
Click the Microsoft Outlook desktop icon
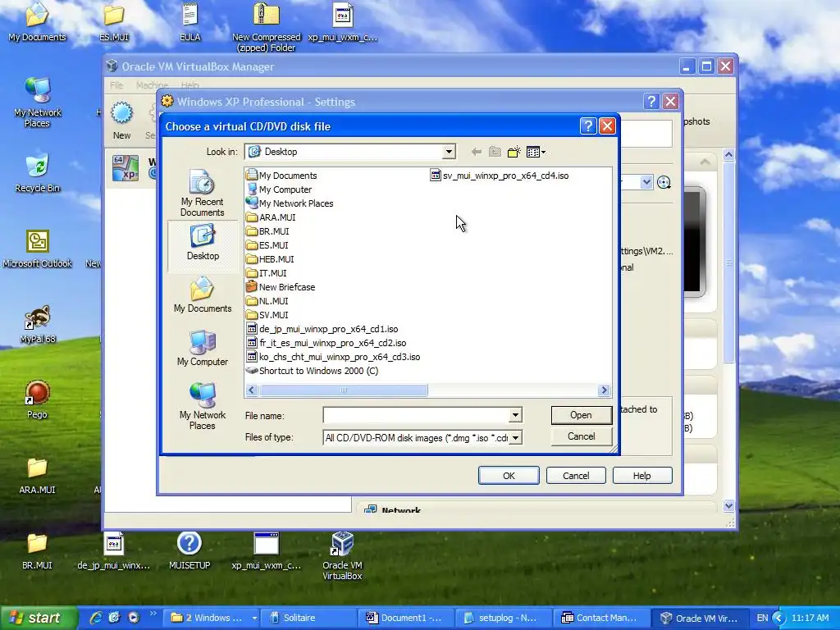coord(37,249)
